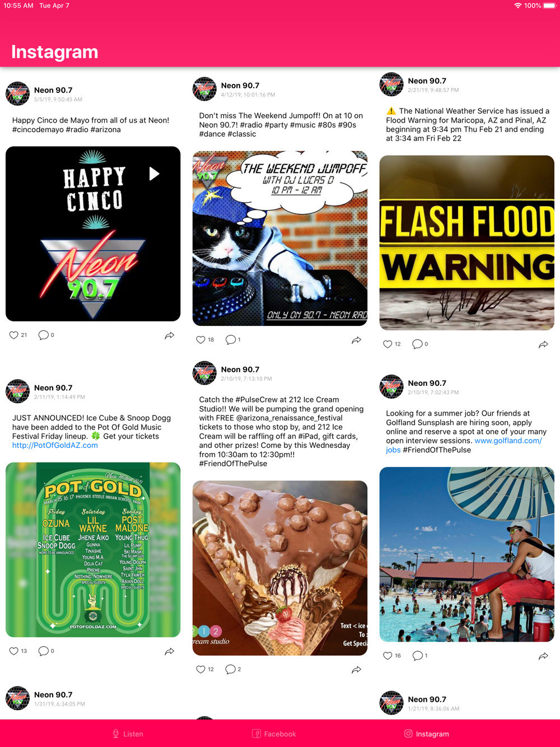This screenshot has height=747, width=560.
Task: Open the www.golfland.com/jobs link
Action: coord(464,445)
